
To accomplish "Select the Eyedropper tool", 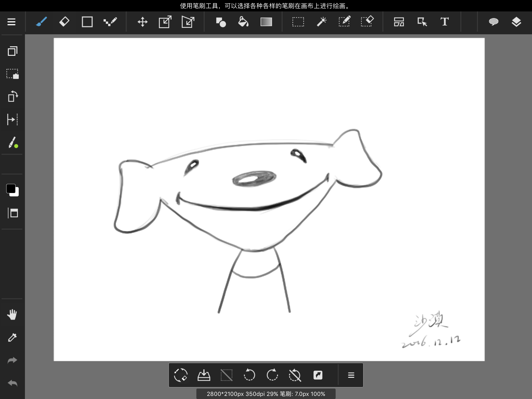I will tap(12, 337).
